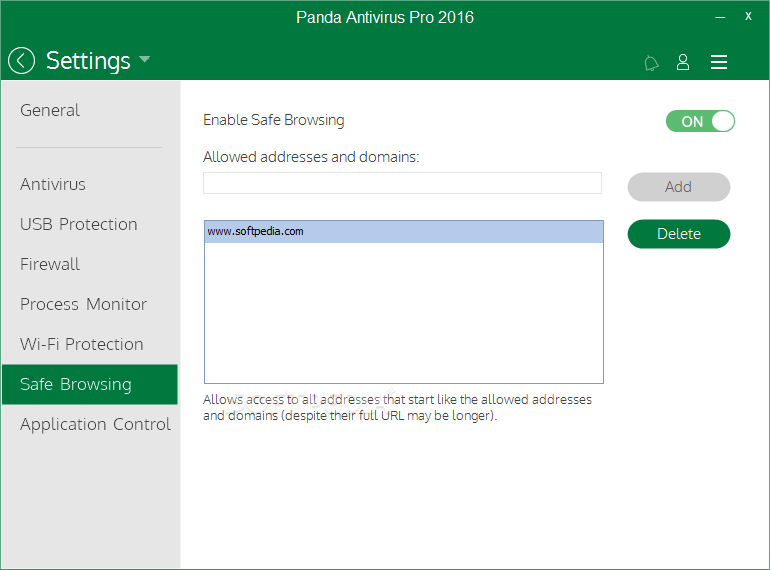770x570 pixels.
Task: Go back using the circular arrow icon
Action: pyautogui.click(x=21, y=61)
